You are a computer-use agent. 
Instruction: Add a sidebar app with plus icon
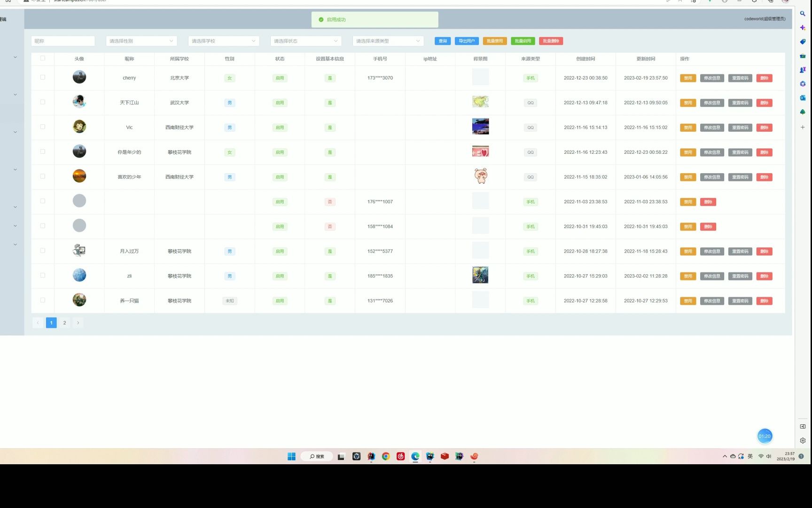point(803,127)
